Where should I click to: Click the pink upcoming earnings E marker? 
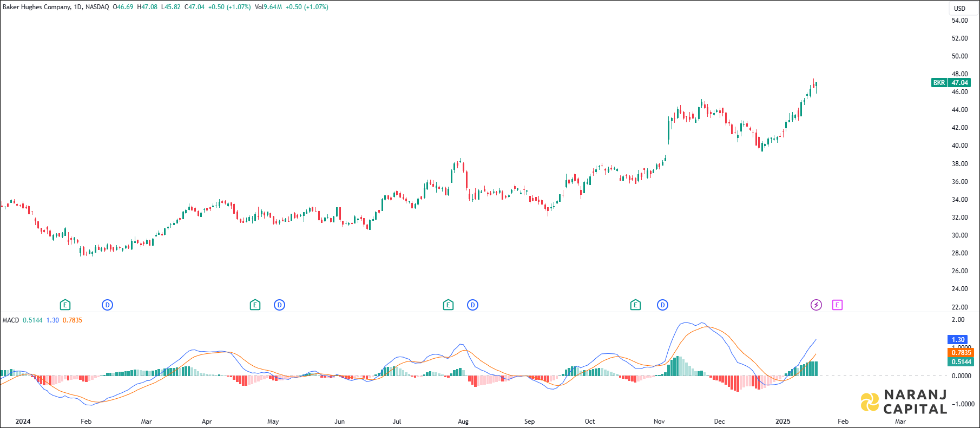click(837, 305)
